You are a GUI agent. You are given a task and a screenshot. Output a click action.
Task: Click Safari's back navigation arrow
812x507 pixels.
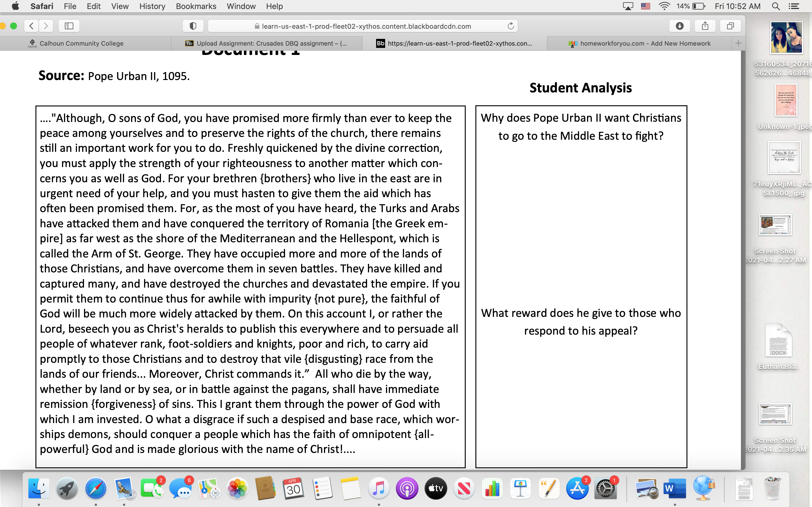click(31, 26)
